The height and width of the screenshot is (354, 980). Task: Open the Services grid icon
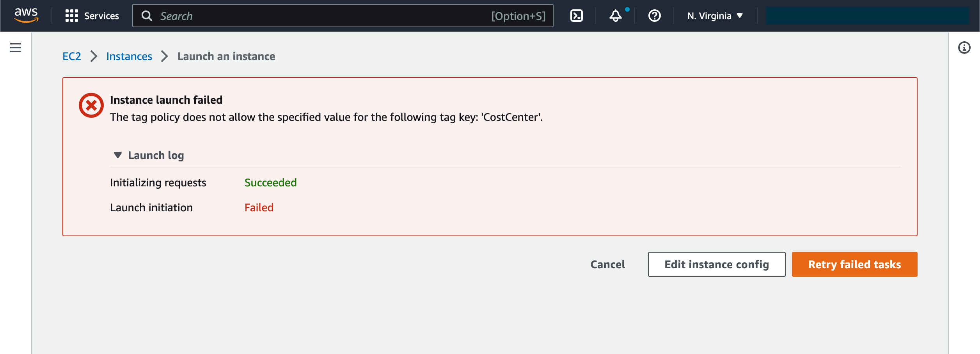pos(72,16)
